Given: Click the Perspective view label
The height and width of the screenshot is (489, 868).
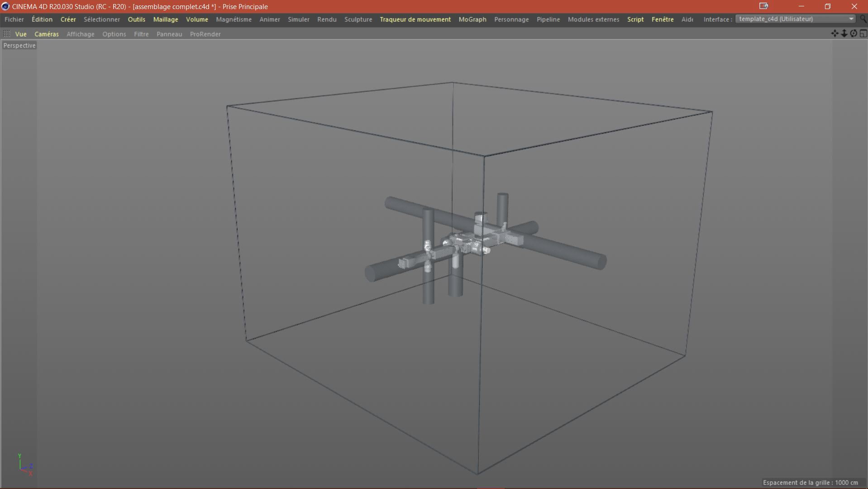Looking at the screenshot, I should pos(19,45).
